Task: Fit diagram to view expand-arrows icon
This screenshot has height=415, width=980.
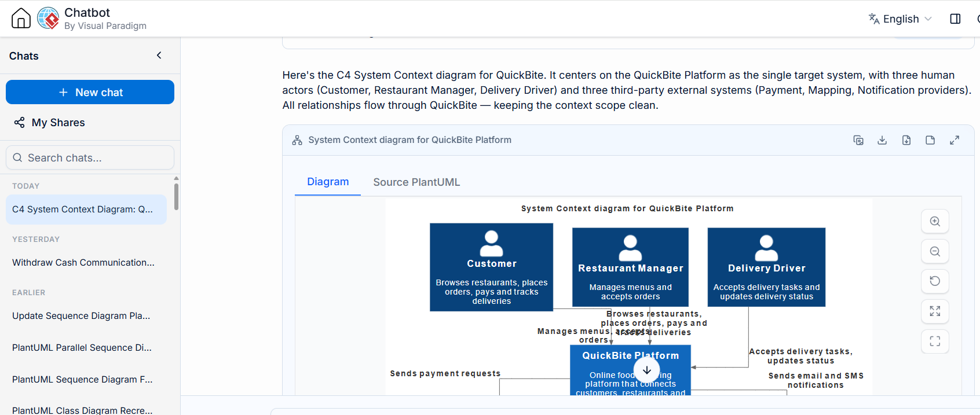Action: pos(935,311)
